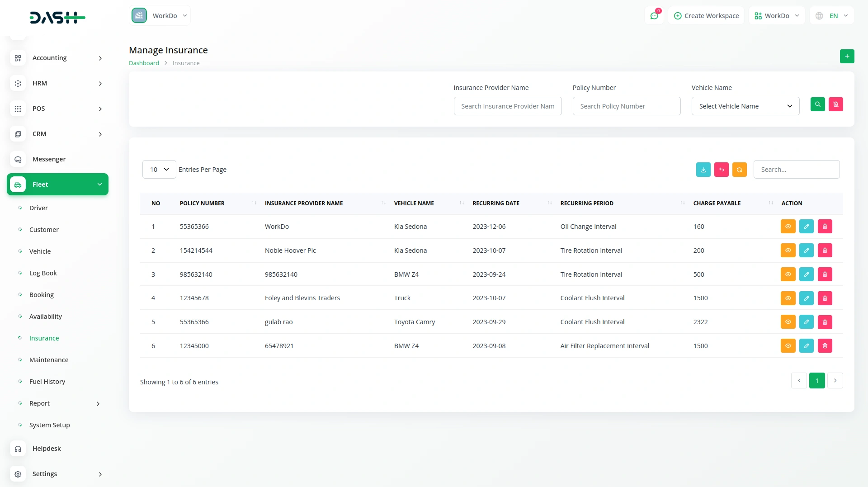Click the red reset filter icon button

coord(835,104)
